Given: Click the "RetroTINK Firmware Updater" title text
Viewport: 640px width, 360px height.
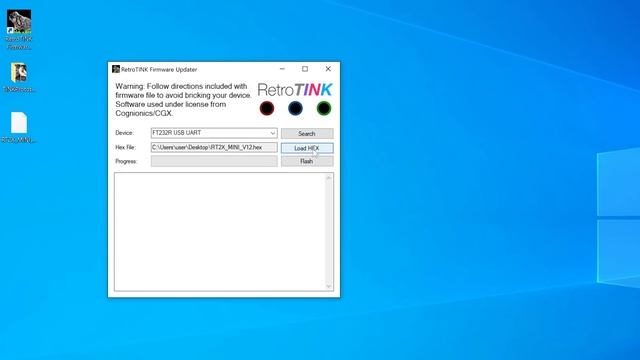Looking at the screenshot, I should 159,69.
